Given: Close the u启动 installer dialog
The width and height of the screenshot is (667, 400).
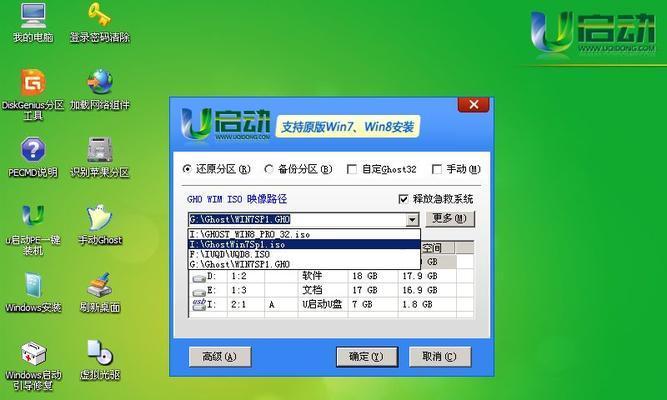Looking at the screenshot, I should 473,105.
